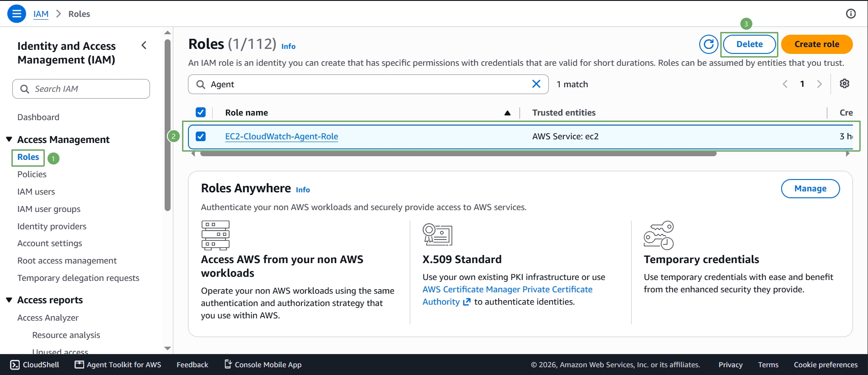This screenshot has height=375, width=868.
Task: Open Temporary delegation requests
Action: 78,278
